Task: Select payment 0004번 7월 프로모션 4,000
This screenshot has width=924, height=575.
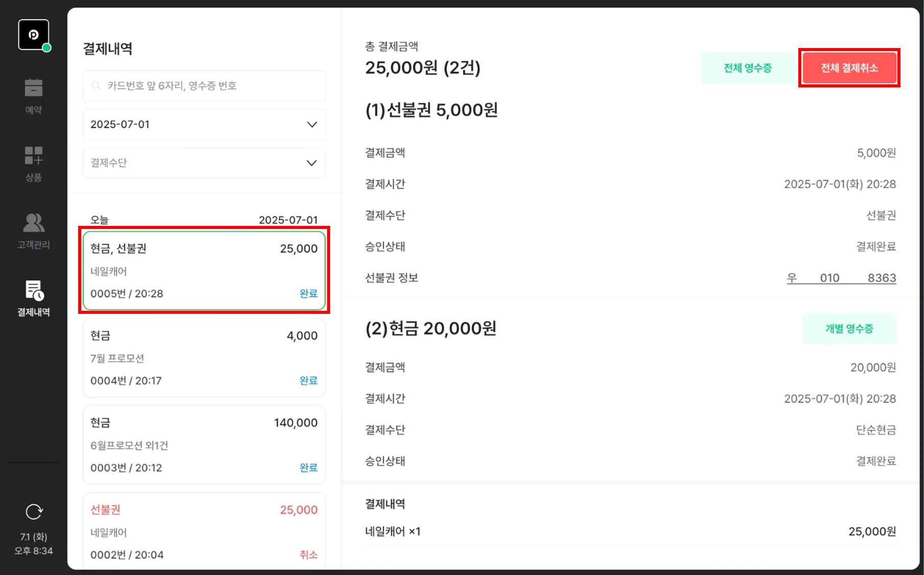Action: click(x=204, y=358)
